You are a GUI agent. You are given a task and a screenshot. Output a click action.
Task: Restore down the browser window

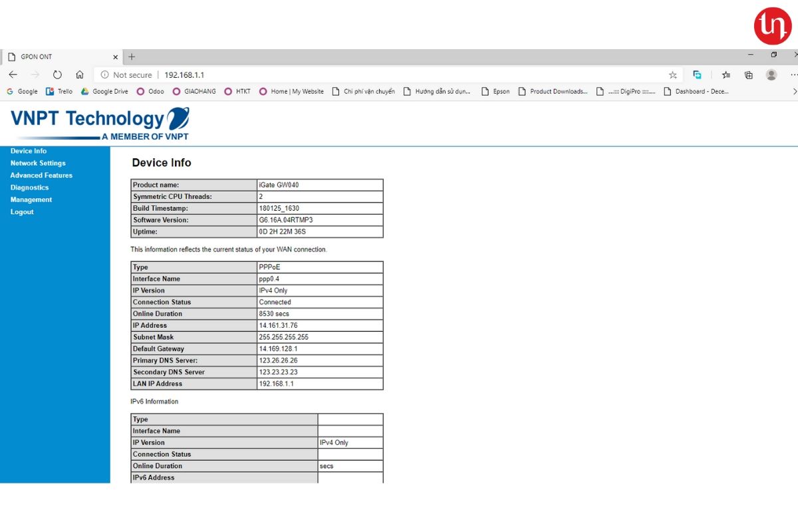tap(773, 55)
